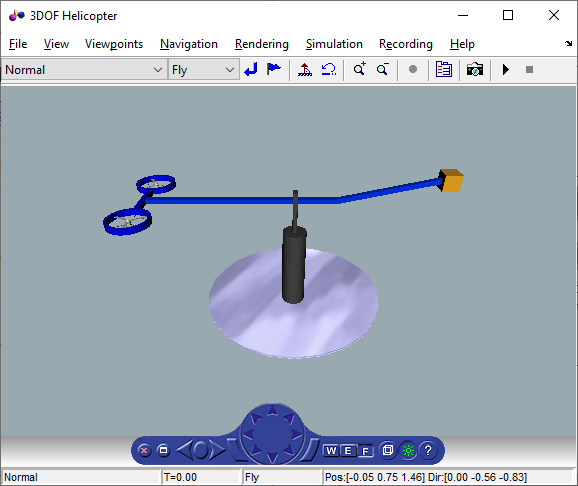Open the File menu

[18, 44]
